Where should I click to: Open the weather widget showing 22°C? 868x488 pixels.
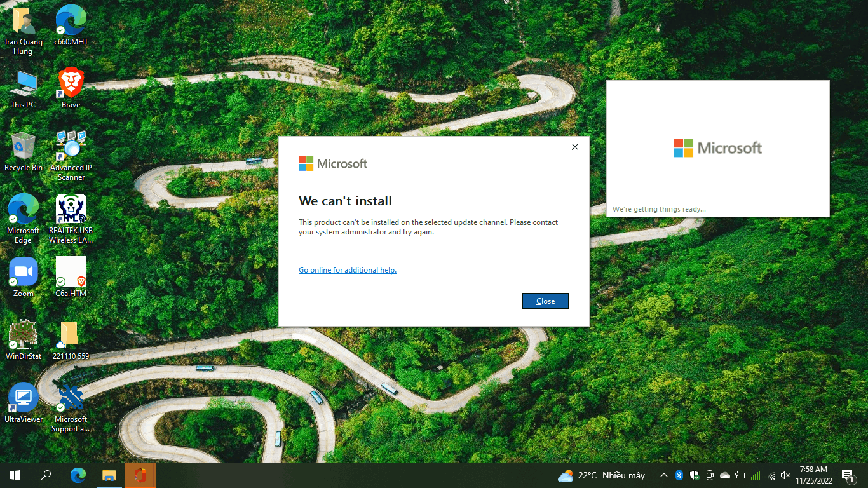click(601, 475)
